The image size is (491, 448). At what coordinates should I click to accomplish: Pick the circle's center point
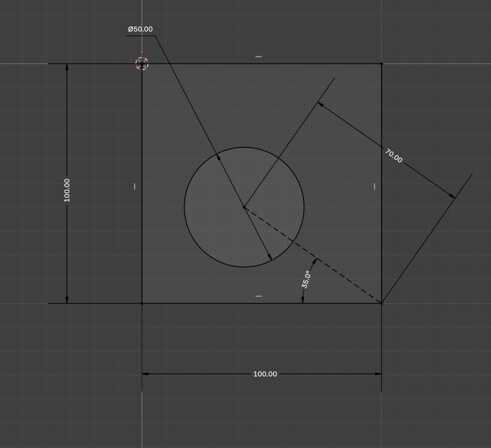click(244, 207)
